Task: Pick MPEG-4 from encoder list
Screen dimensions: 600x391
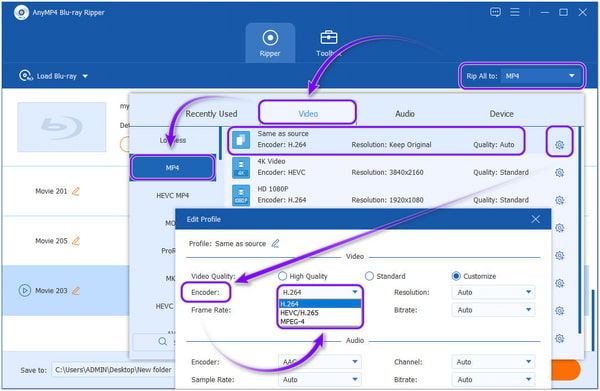Action: (x=320, y=321)
